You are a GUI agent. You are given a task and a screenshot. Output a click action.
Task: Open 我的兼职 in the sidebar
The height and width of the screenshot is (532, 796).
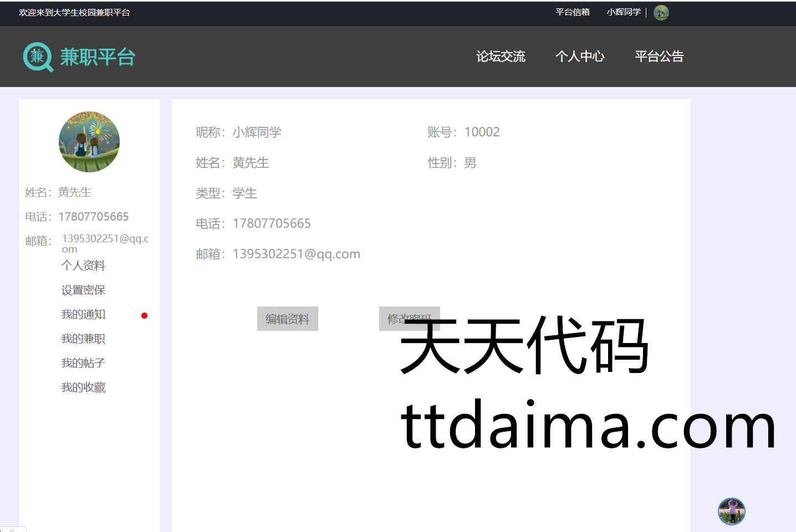[x=83, y=339]
